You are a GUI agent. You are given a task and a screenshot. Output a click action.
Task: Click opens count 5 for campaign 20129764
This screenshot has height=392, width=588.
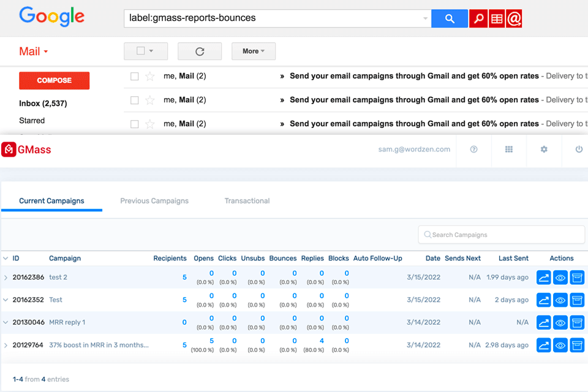pyautogui.click(x=211, y=341)
